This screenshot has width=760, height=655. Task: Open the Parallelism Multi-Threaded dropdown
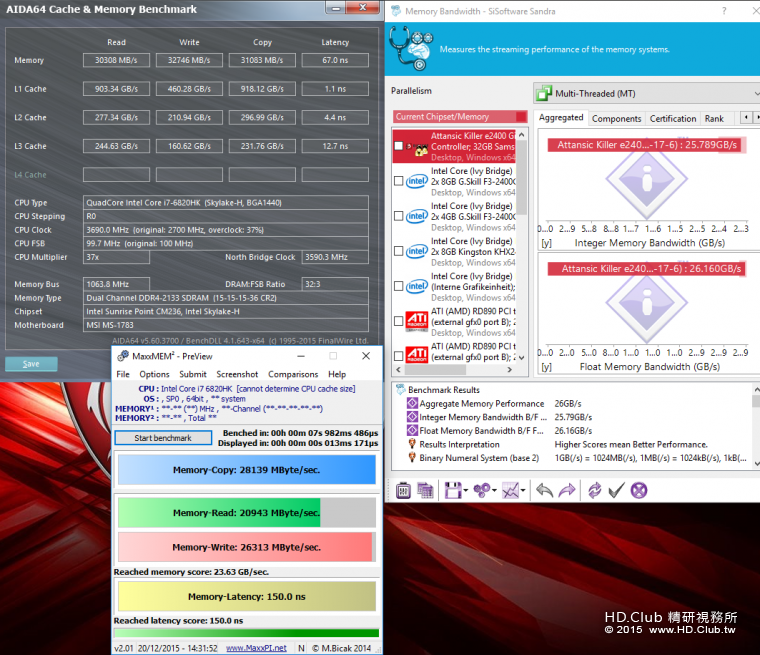[x=647, y=93]
